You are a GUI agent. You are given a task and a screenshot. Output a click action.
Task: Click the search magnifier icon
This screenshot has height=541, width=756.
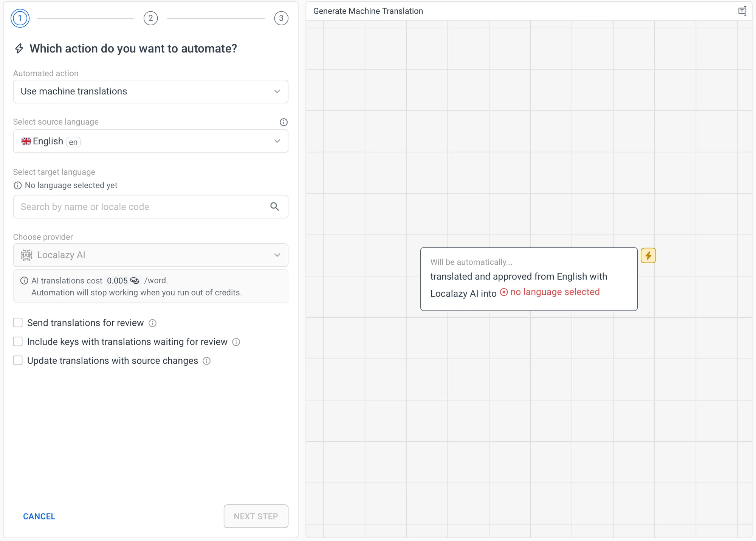275,206
